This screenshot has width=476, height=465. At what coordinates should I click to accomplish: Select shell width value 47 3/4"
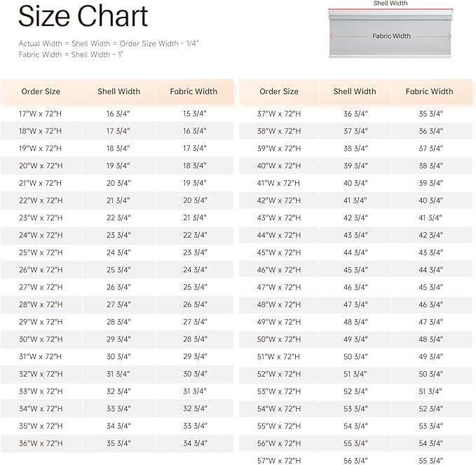[x=355, y=304]
